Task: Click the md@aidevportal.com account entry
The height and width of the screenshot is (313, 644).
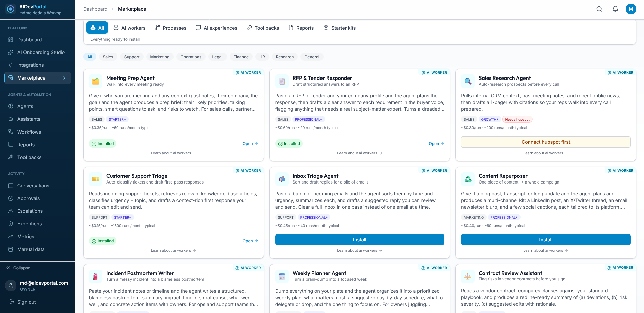Action: 38,286
